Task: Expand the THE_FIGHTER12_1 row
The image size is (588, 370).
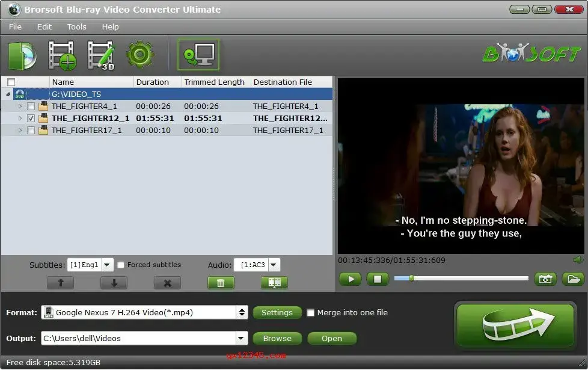Action: [x=20, y=118]
